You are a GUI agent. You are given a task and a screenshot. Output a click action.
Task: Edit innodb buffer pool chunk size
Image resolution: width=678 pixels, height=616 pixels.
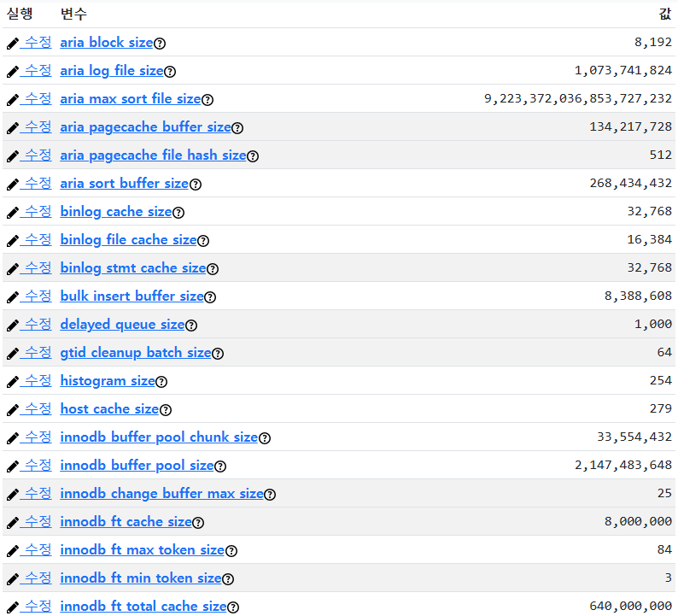point(29,437)
